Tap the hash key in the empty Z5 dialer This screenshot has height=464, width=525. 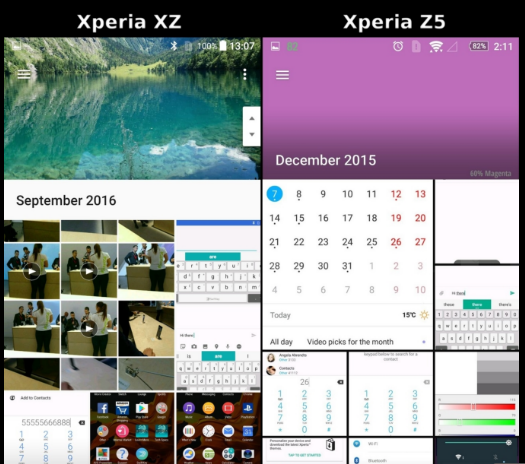pyautogui.click(x=415, y=430)
